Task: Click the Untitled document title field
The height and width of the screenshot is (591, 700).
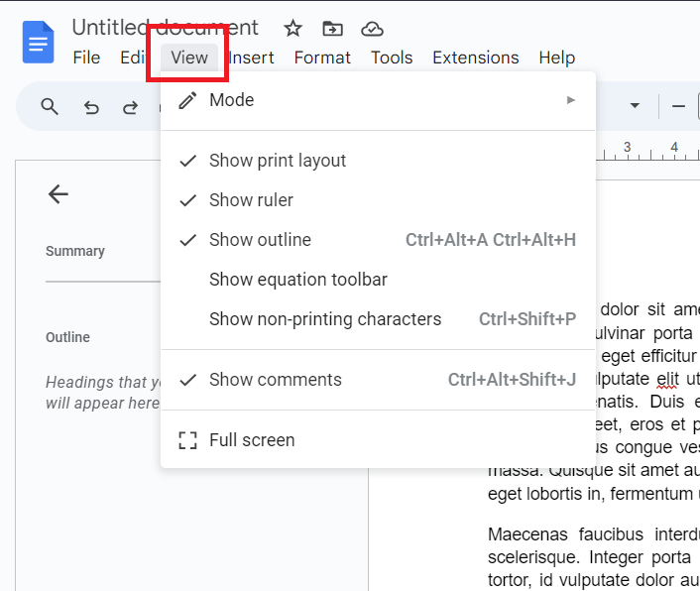Action: coord(165,28)
